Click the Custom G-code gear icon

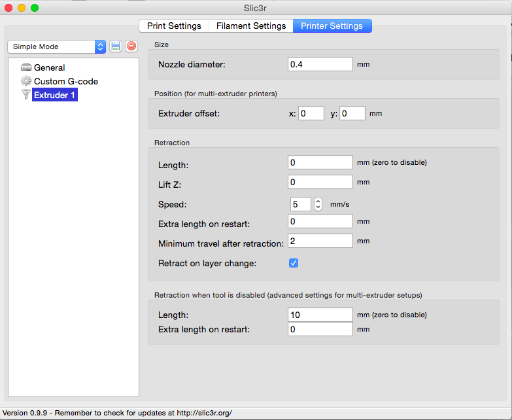26,81
